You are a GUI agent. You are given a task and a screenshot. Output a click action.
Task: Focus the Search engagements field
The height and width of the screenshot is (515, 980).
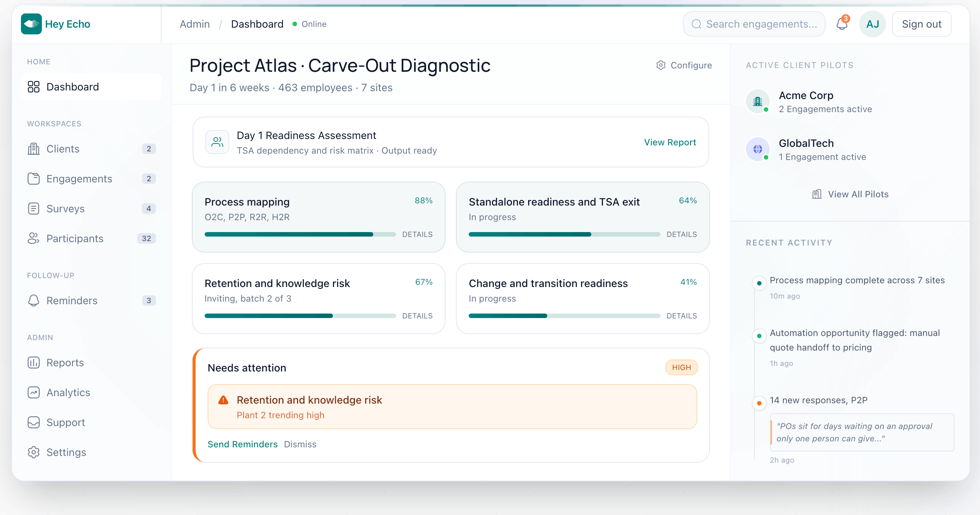point(754,24)
